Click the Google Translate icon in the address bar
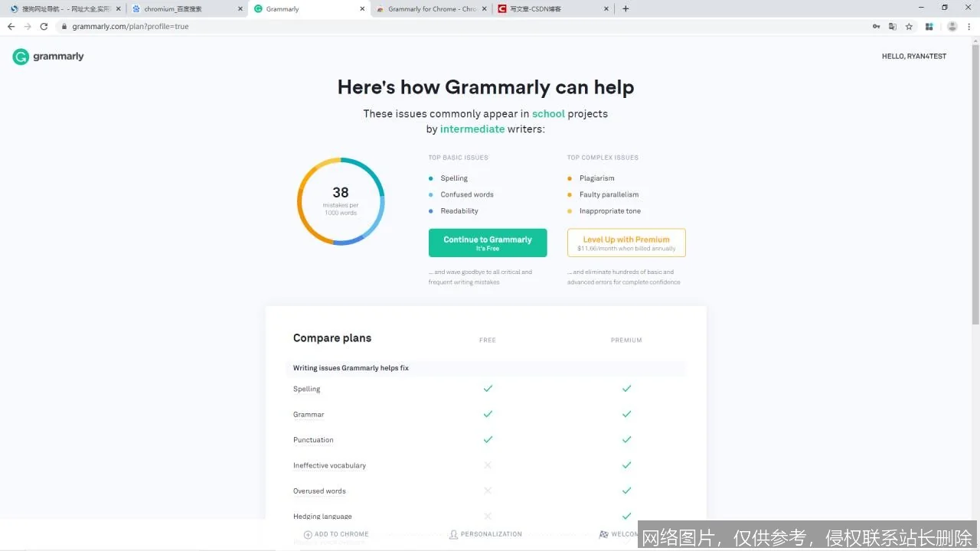This screenshot has width=980, height=551. (x=893, y=26)
